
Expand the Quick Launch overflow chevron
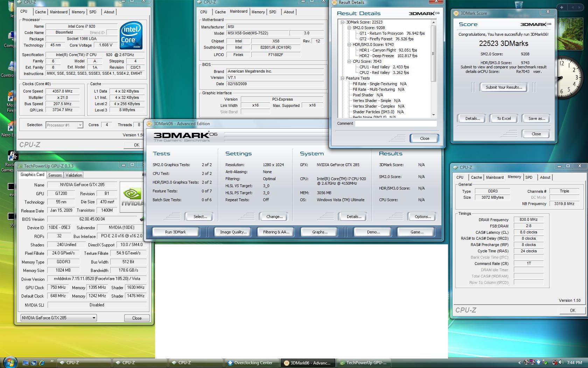[52, 361]
